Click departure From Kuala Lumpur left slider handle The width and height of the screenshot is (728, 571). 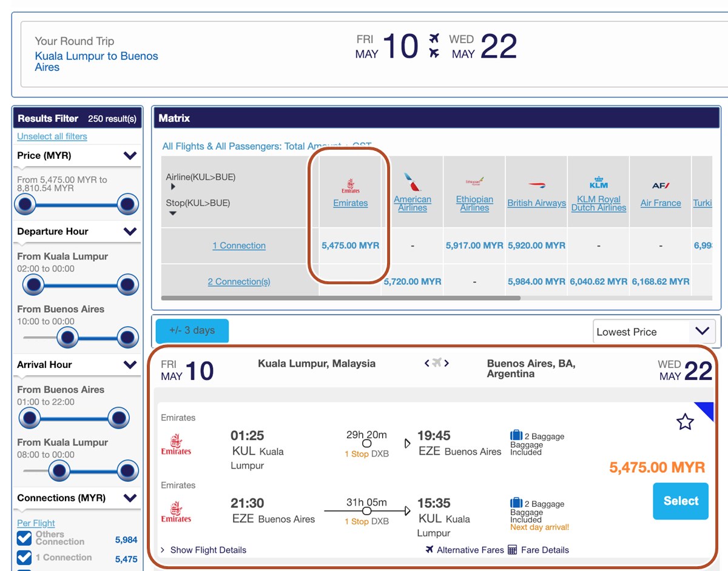(34, 284)
